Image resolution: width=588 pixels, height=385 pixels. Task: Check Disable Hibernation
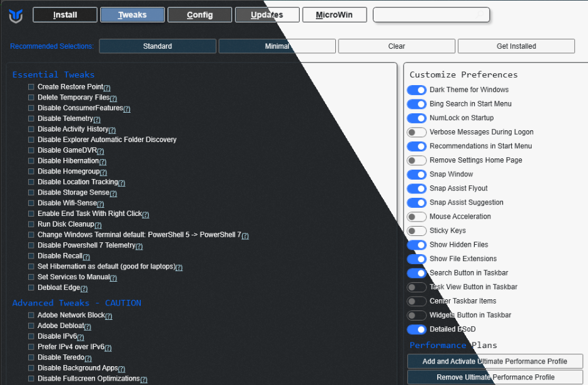[x=31, y=161]
